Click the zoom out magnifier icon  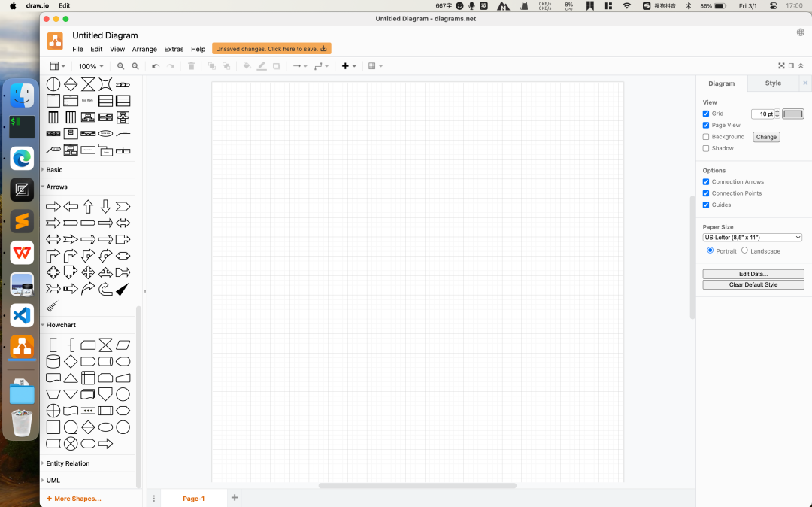tap(135, 66)
